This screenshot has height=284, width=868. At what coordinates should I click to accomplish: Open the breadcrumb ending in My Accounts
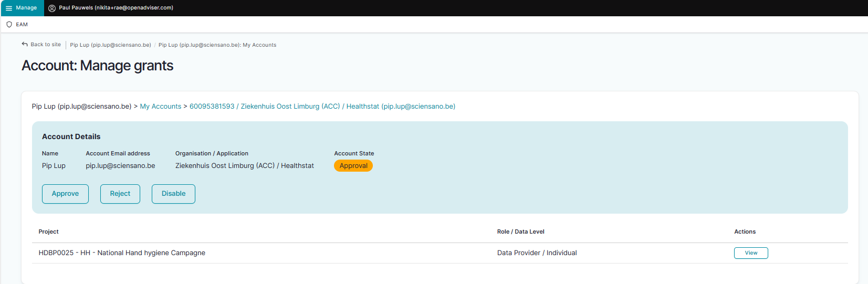(x=217, y=45)
